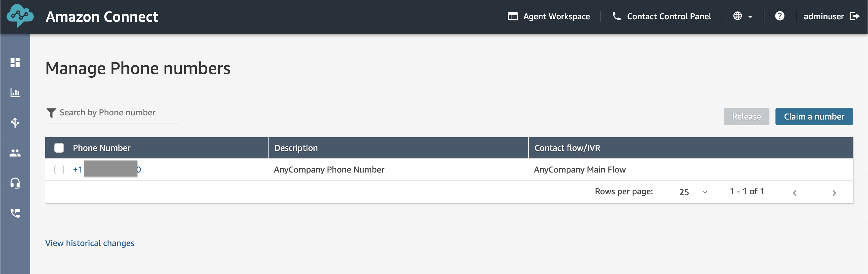Open the headset agent applications sidebar icon
The image size is (868, 274).
coord(15,183)
